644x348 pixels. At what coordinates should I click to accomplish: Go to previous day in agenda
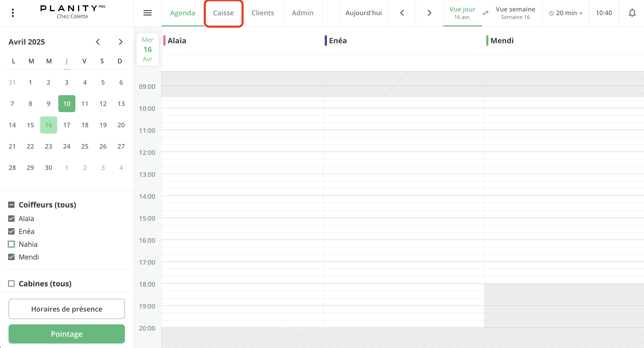tap(402, 13)
